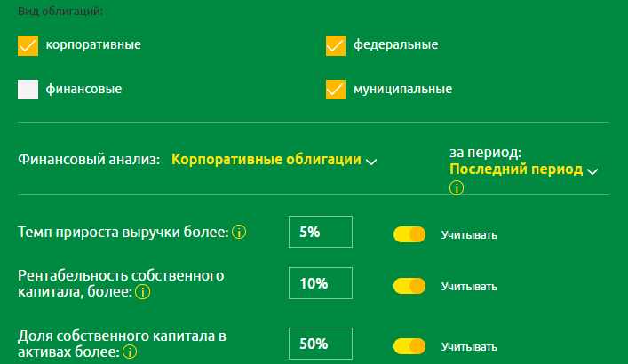Viewport: 628px width, 364px height.
Task: Open Корпоративные облигации dropdown
Action: (x=266, y=160)
